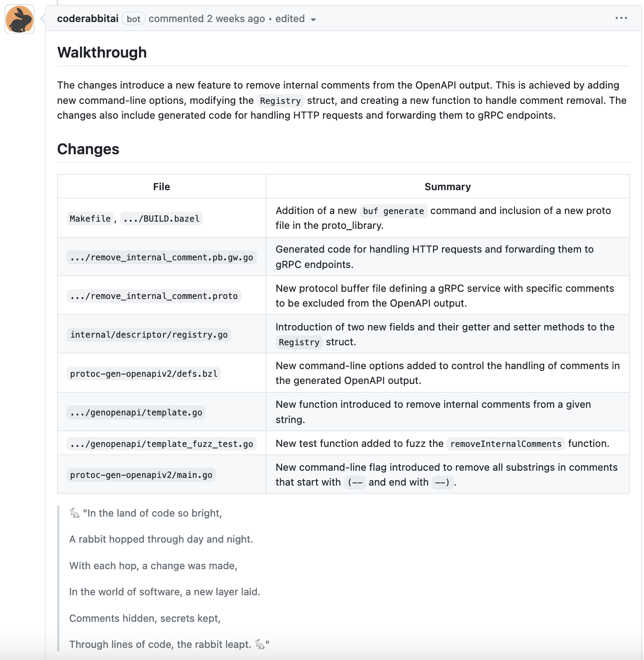This screenshot has width=644, height=660.
Task: Click the bot badge next to coderabbitai
Action: [133, 19]
